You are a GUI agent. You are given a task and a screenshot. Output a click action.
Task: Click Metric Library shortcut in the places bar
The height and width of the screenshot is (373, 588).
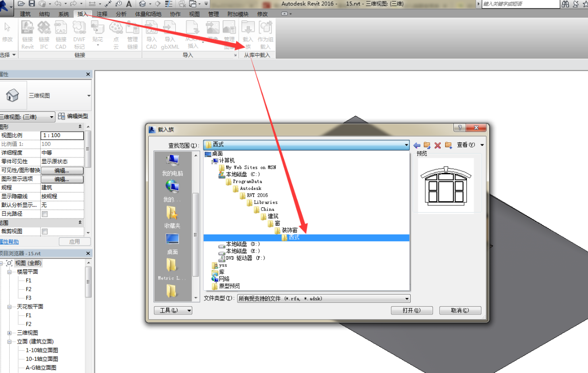[x=172, y=269]
